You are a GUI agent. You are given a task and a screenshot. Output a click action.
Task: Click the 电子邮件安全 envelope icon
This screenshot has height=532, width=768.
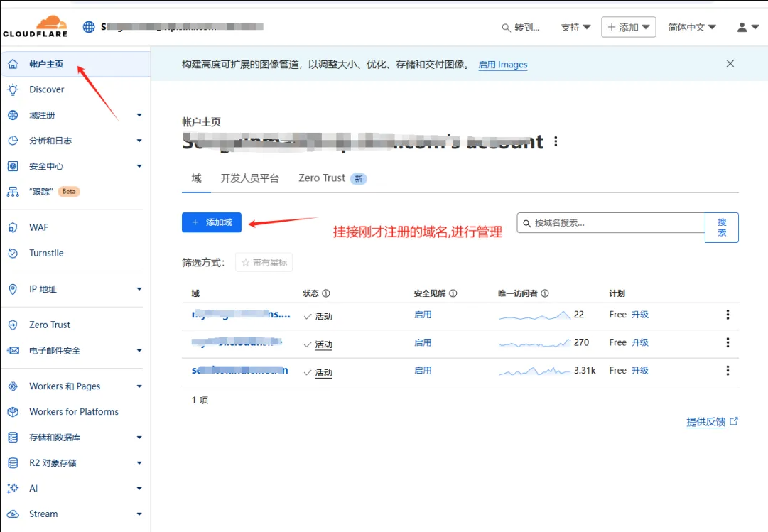click(x=13, y=351)
